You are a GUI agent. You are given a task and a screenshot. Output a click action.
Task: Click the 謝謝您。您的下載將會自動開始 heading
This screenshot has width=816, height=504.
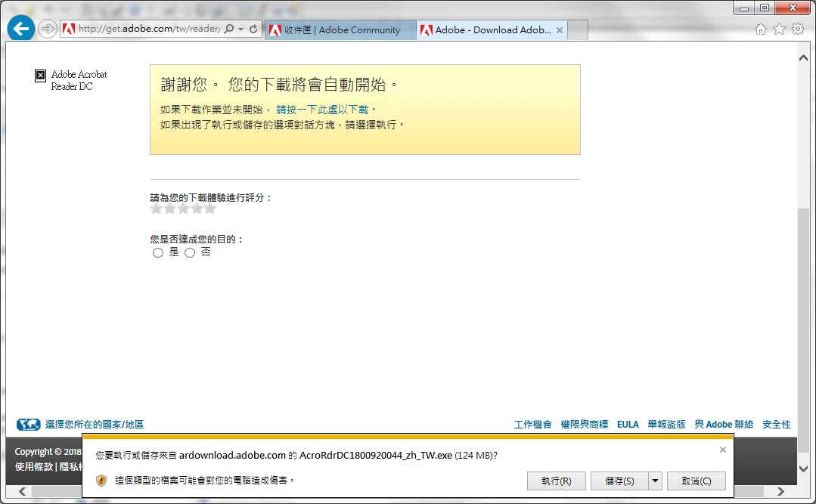(280, 85)
